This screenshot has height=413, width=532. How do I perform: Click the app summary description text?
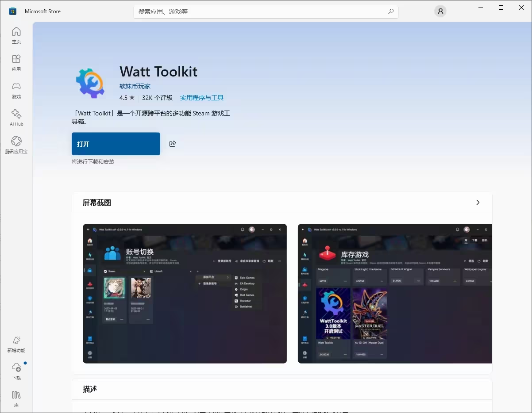(x=151, y=117)
